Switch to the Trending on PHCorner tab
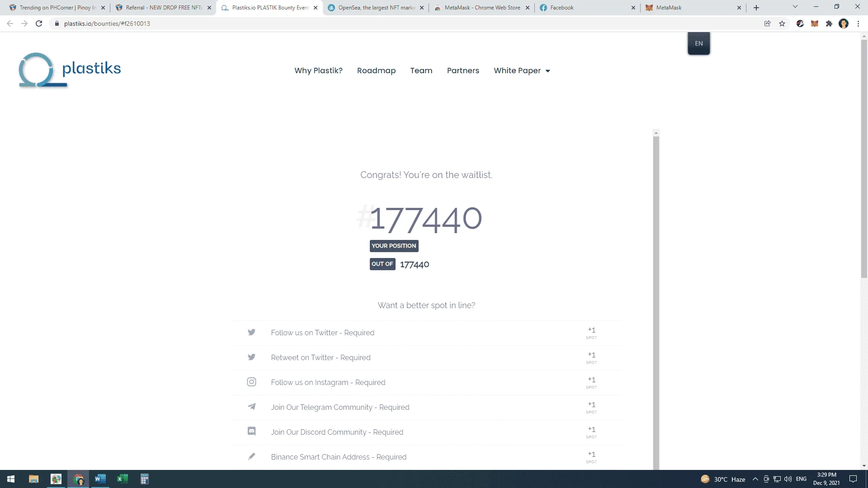Image resolution: width=868 pixels, height=488 pixels. [x=58, y=8]
